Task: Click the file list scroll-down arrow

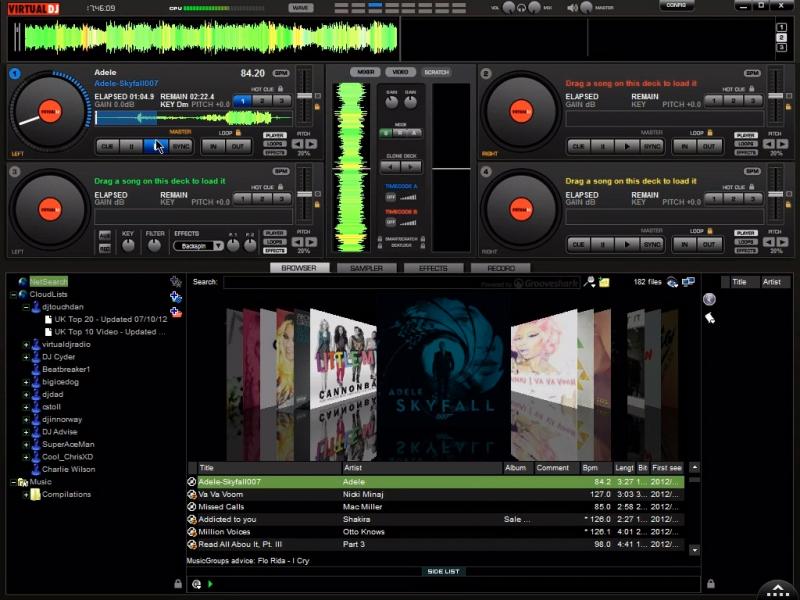Action: (694, 551)
